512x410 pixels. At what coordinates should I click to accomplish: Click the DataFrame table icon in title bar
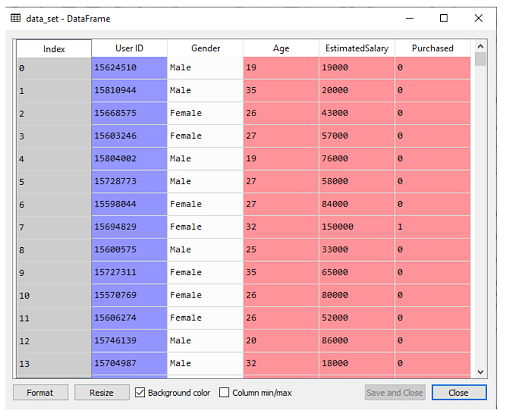(x=16, y=18)
